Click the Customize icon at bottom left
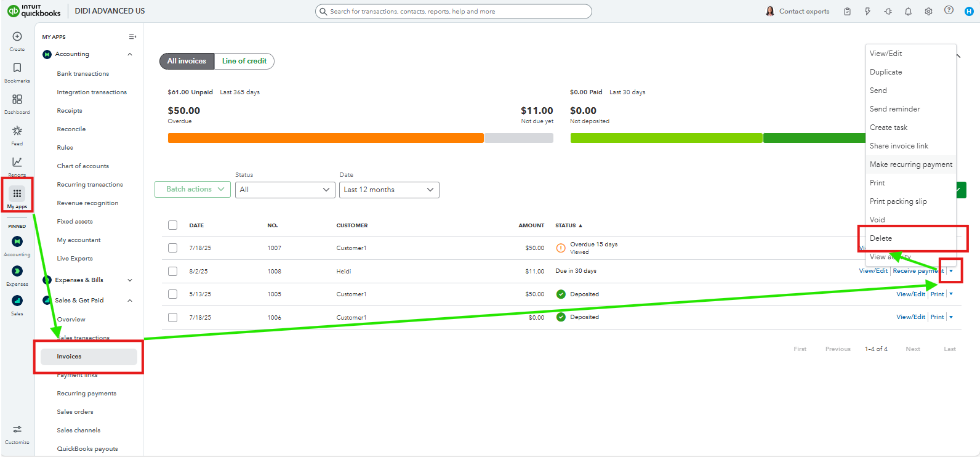The image size is (980, 457). 17,430
